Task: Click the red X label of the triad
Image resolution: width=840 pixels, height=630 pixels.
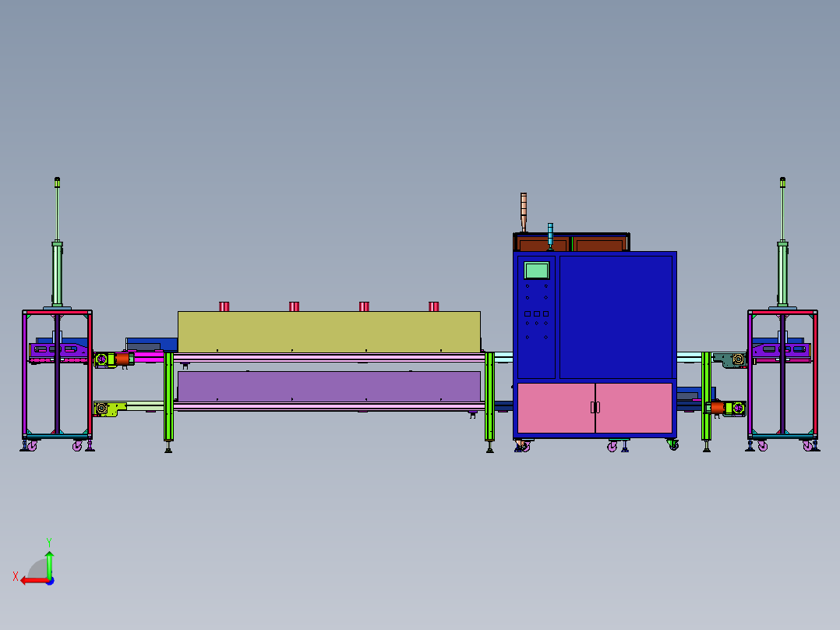Action: coord(16,576)
